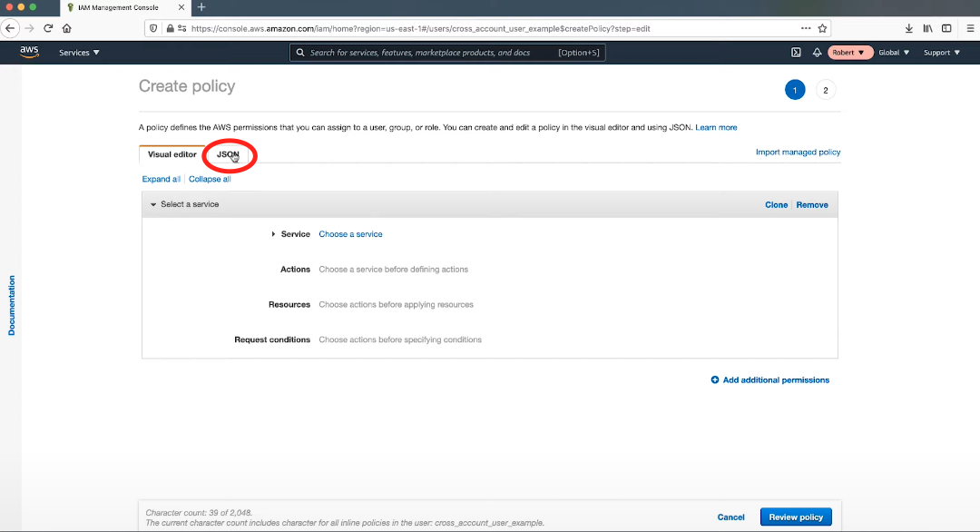Open the browser downloads icon

click(908, 28)
